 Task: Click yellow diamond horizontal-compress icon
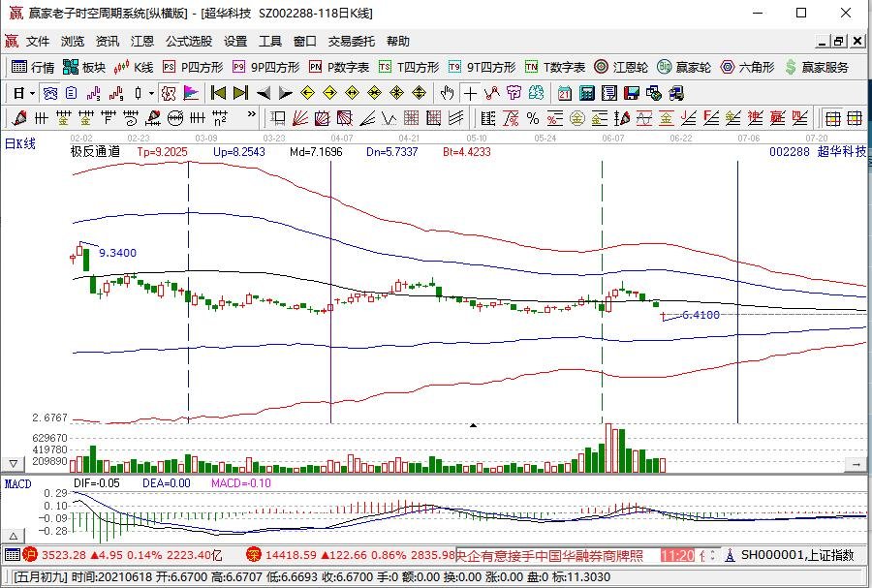click(x=374, y=93)
